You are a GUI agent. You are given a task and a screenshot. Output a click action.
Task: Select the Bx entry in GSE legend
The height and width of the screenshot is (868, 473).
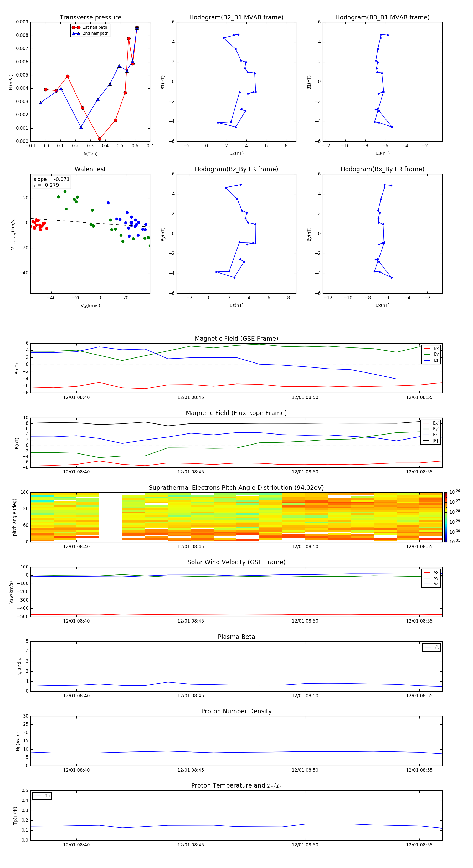click(431, 349)
